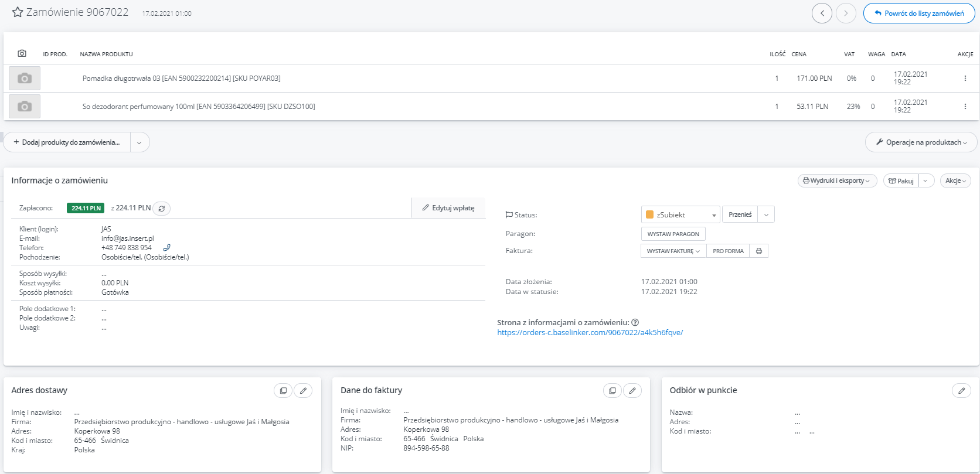Click the Przenieś button
The image size is (980, 474).
coord(740,214)
